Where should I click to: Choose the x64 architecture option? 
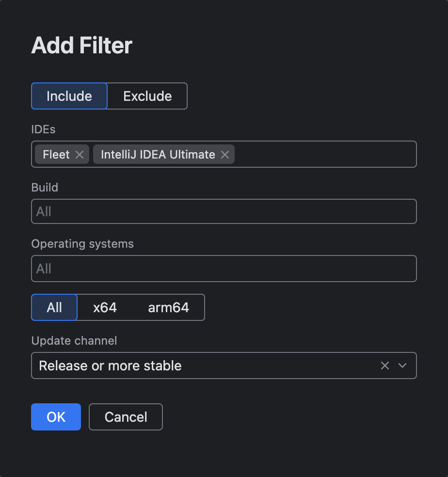pos(105,307)
